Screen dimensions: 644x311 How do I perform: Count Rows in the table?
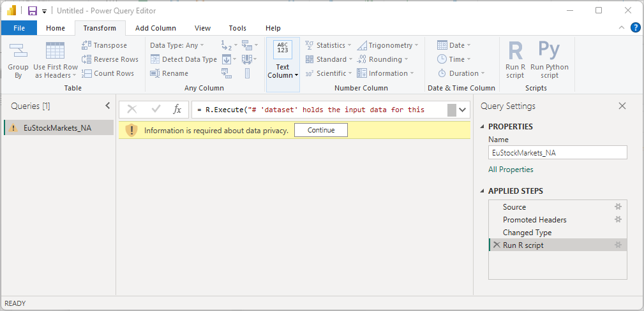108,73
